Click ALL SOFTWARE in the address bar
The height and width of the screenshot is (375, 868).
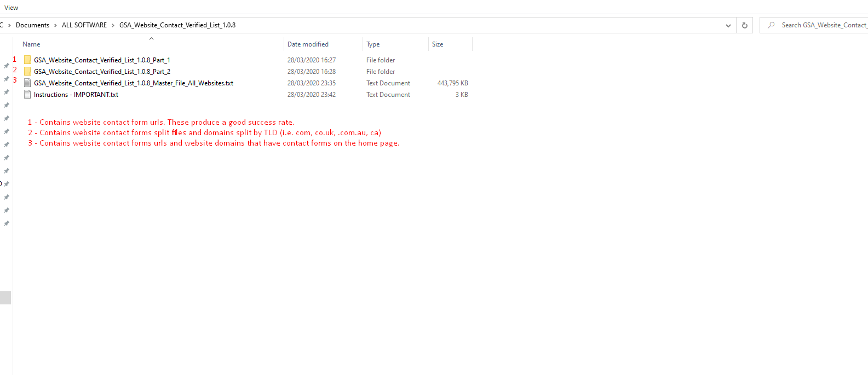[x=84, y=25]
